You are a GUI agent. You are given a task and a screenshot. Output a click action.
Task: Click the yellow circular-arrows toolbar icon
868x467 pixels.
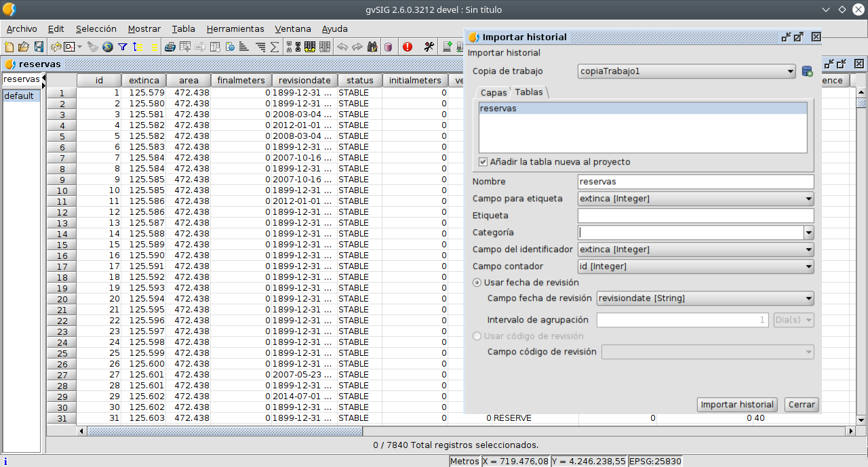(56, 47)
